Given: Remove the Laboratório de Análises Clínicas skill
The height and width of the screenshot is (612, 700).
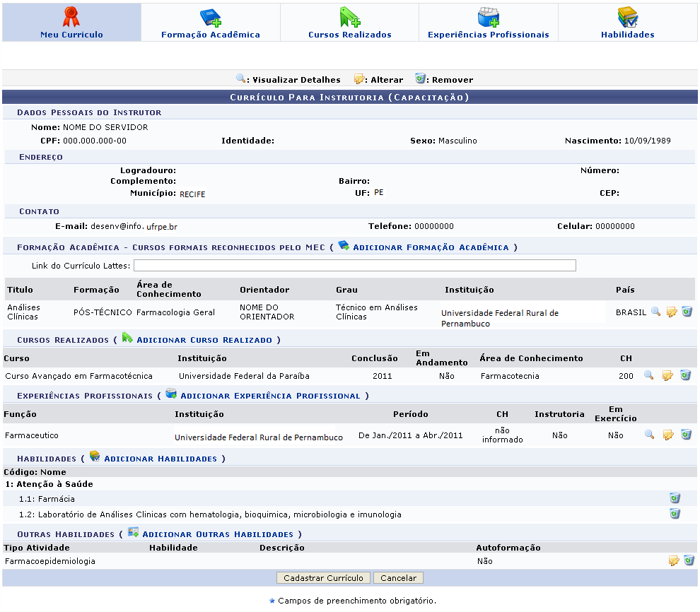Looking at the screenshot, I should tap(675, 514).
